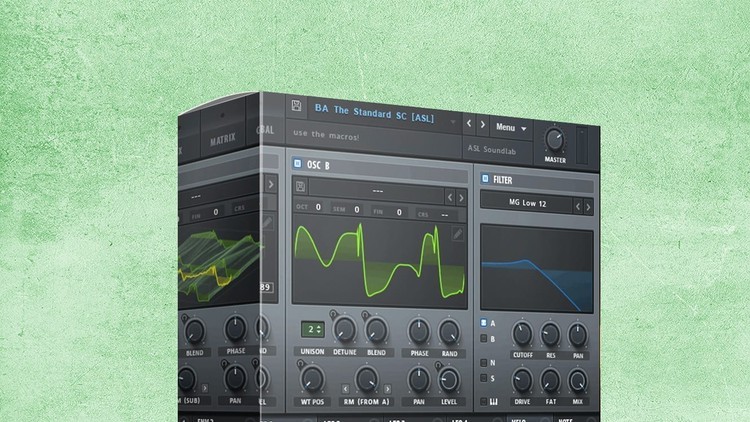Click the filter response graph display

click(537, 270)
